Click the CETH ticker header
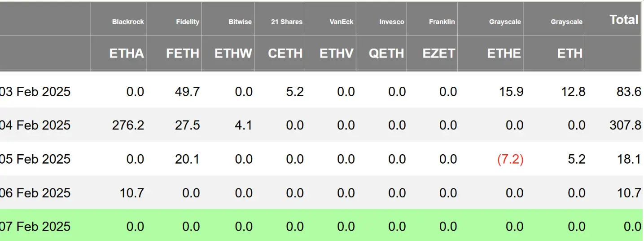 coord(285,54)
